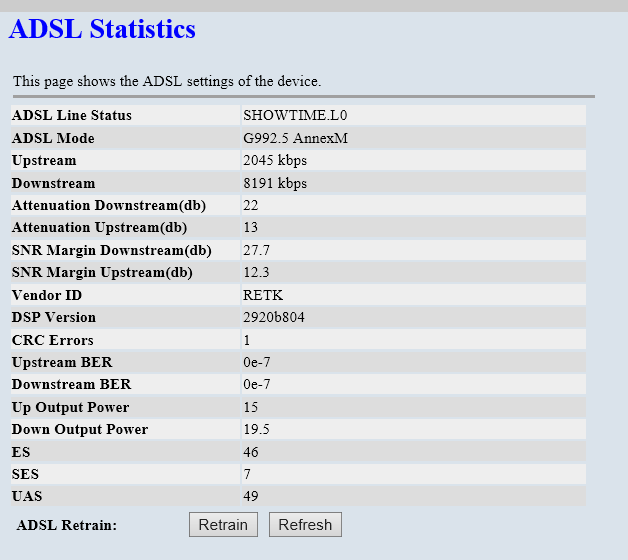The width and height of the screenshot is (628, 560).
Task: Click the ADSL Statistics page heading
Action: coord(102,29)
